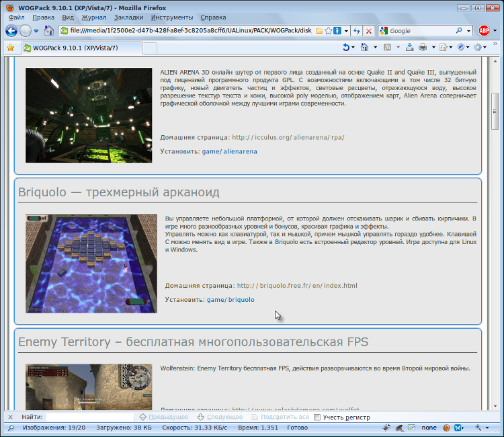This screenshot has height=437, width=504.
Task: Click the yellow folder icon in address bar
Action: coord(319,31)
